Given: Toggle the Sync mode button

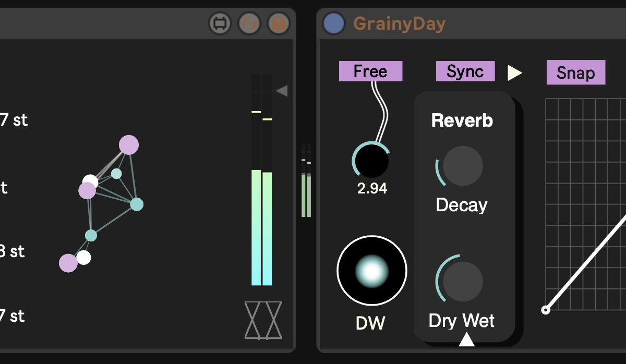Looking at the screenshot, I should click(x=465, y=71).
